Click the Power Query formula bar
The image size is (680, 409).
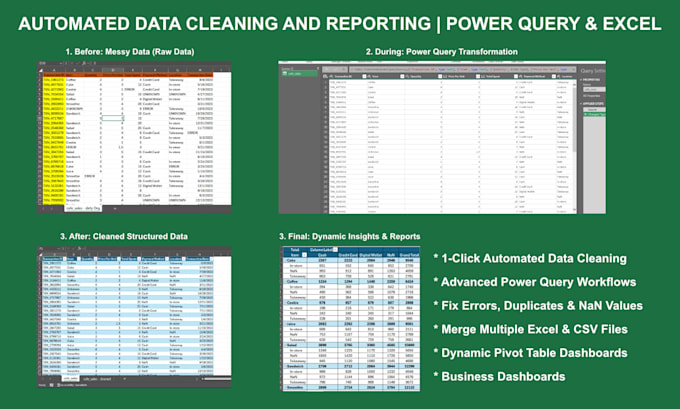(462, 69)
